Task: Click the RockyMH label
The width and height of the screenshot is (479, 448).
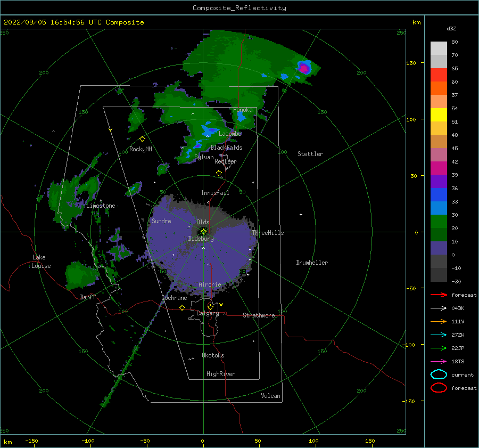Action: tap(141, 149)
